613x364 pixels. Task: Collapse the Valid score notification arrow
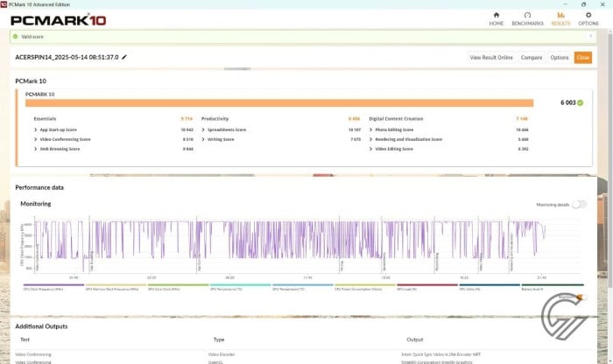[591, 37]
